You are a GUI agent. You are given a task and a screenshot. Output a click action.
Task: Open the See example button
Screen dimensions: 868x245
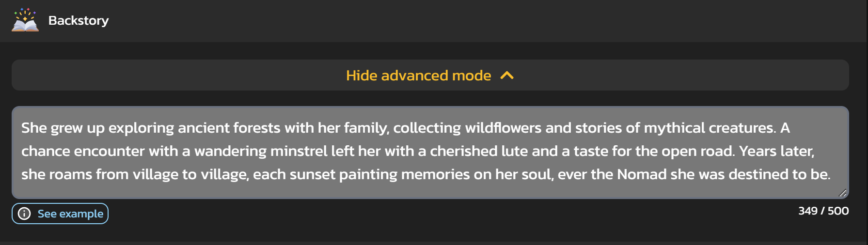(60, 214)
